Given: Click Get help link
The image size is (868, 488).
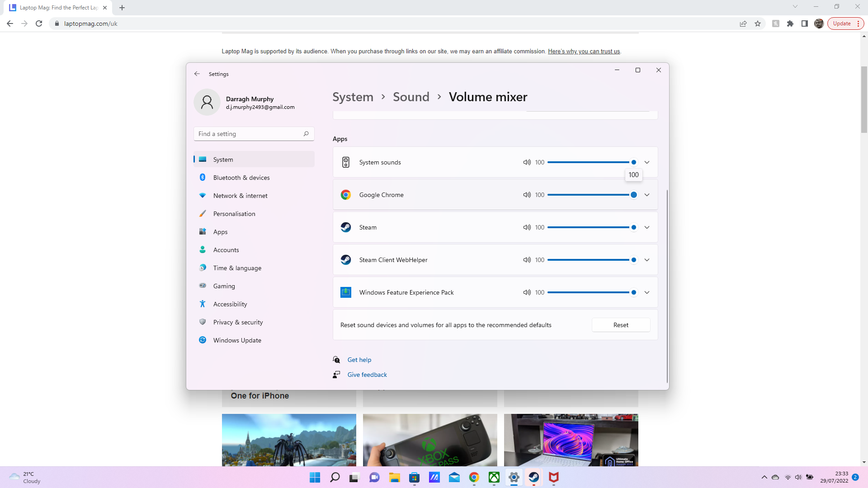Looking at the screenshot, I should [x=359, y=360].
